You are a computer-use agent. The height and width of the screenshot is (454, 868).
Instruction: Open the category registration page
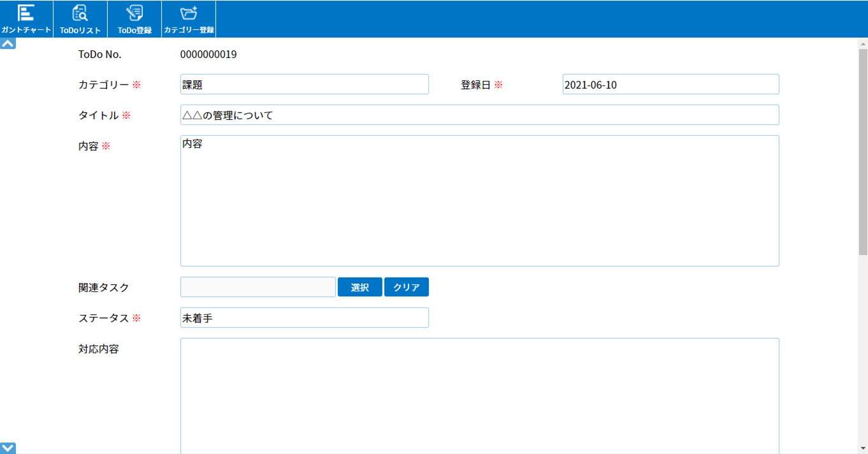pos(189,19)
